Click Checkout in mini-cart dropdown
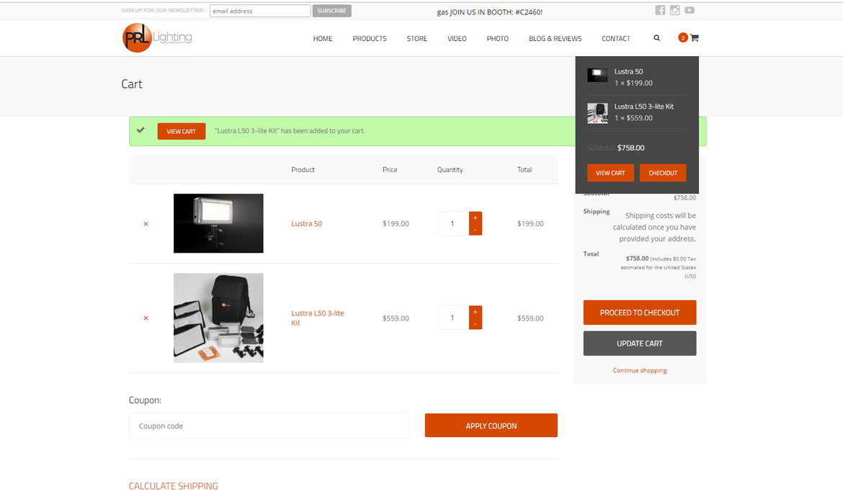 point(663,173)
